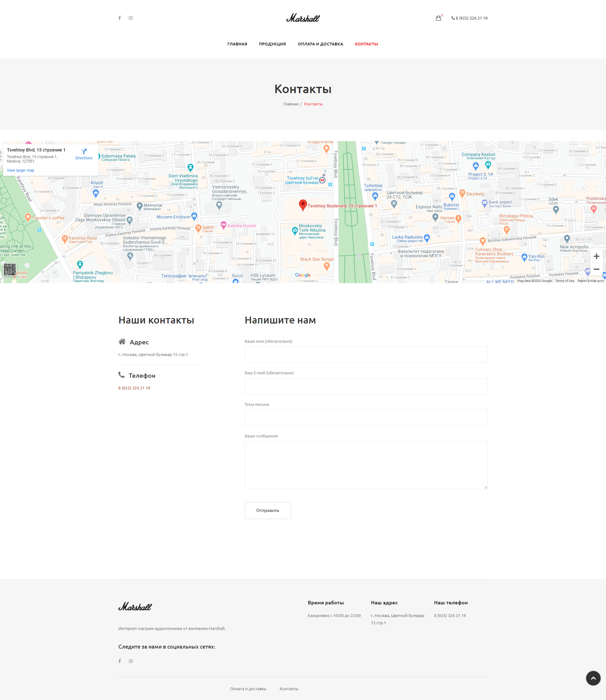Click the Karetnyy Ryad restaurant marker

pos(65,240)
